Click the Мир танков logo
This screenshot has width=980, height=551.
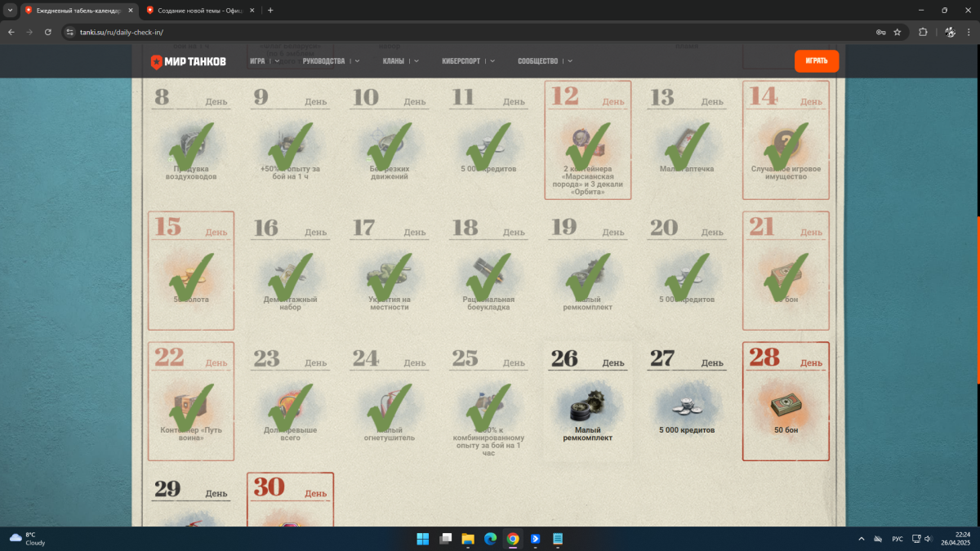tap(188, 61)
